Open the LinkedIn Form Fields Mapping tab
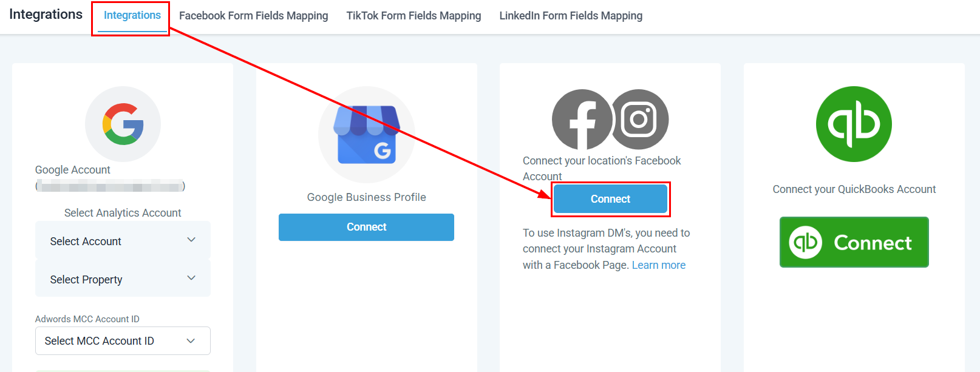The image size is (980, 372). pos(571,16)
